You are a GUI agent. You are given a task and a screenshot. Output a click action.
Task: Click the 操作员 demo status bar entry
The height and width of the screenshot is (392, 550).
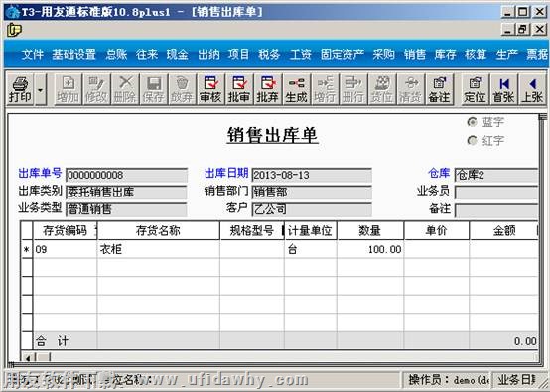pos(447,380)
